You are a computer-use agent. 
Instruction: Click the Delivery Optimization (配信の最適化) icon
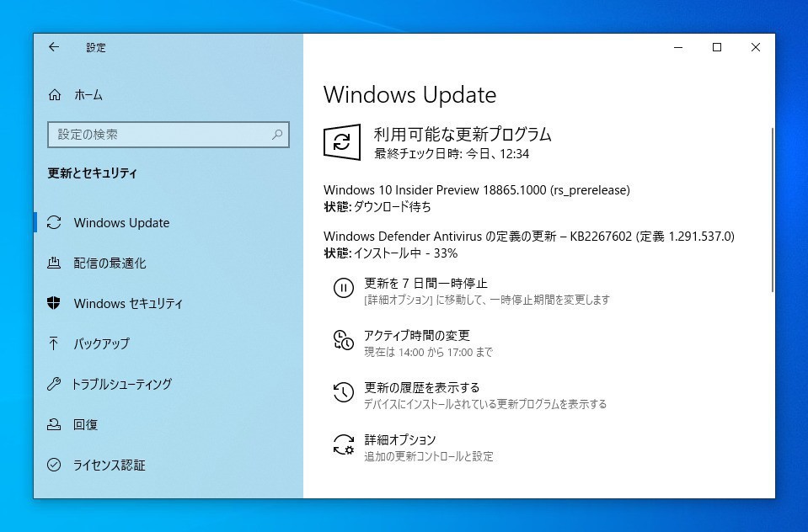(x=54, y=263)
